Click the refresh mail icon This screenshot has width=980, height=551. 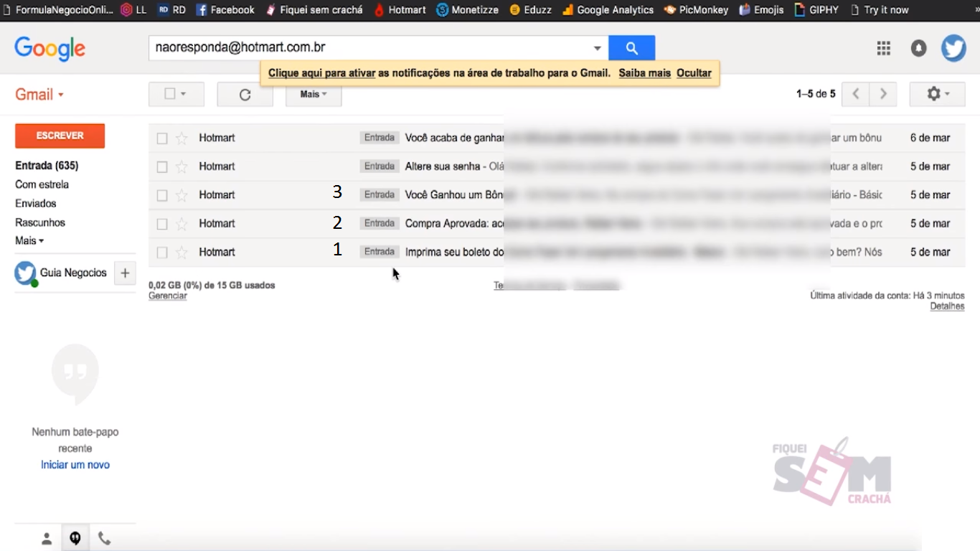pos(245,95)
